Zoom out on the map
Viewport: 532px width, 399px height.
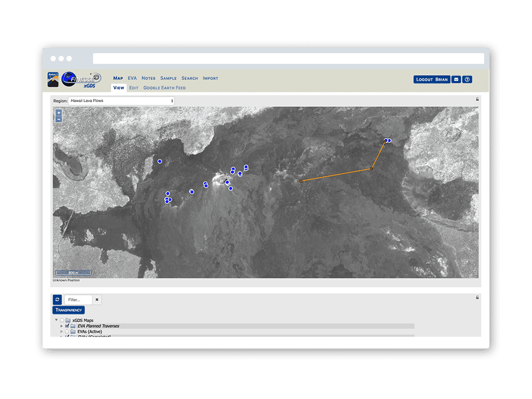coord(59,119)
